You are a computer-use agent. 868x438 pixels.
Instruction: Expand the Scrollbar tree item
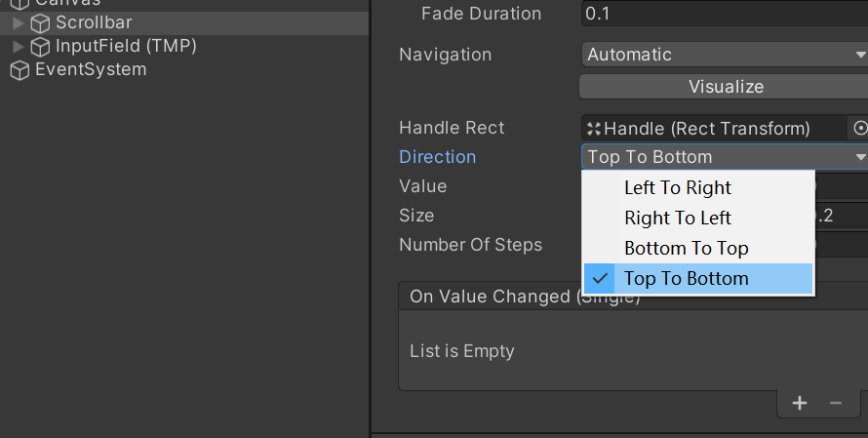click(x=18, y=23)
